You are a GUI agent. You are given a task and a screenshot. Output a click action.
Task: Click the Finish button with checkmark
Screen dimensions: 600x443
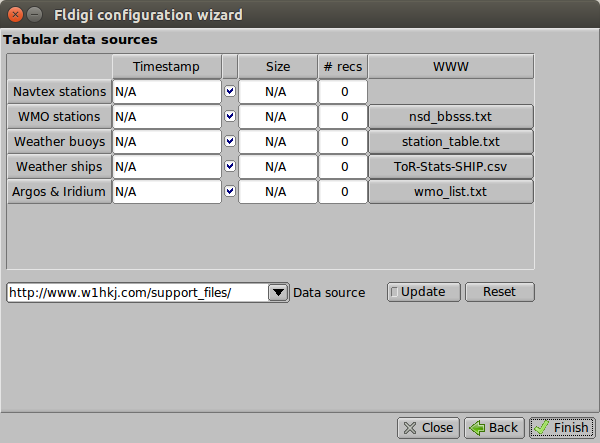561,427
